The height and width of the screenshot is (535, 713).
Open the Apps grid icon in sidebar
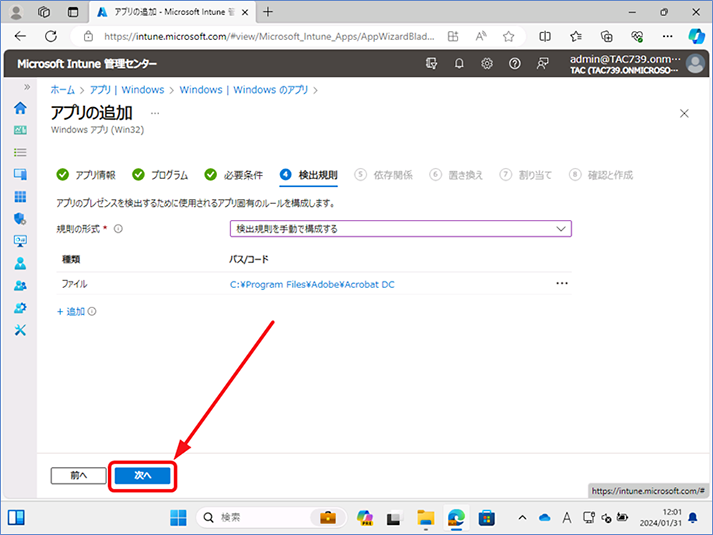click(20, 196)
